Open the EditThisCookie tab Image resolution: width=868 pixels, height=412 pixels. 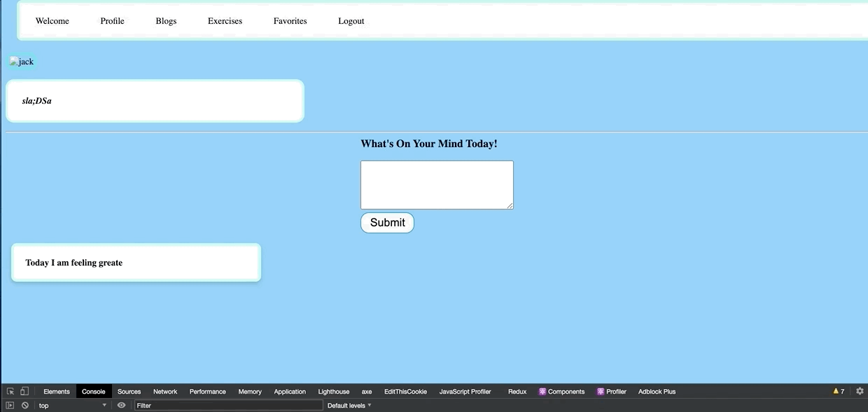405,392
